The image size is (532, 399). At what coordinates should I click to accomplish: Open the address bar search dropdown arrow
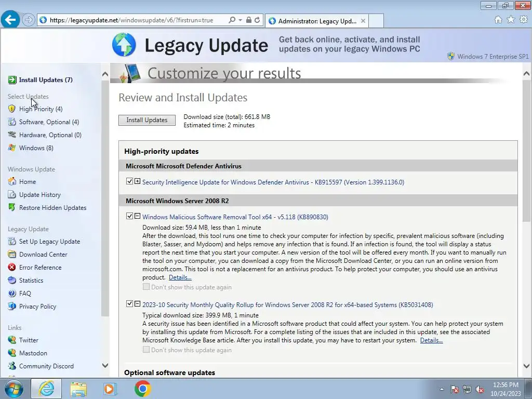click(x=240, y=20)
